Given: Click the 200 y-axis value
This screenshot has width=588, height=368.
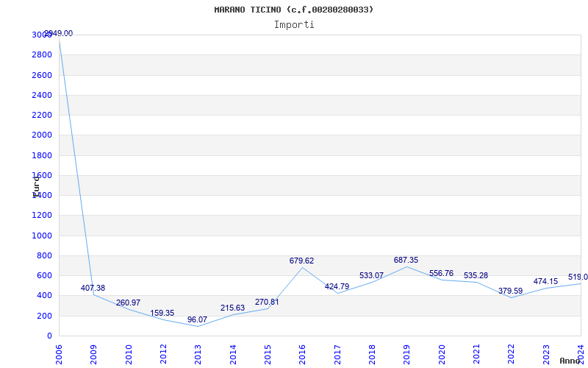Looking at the screenshot, I should pyautogui.click(x=44, y=316).
